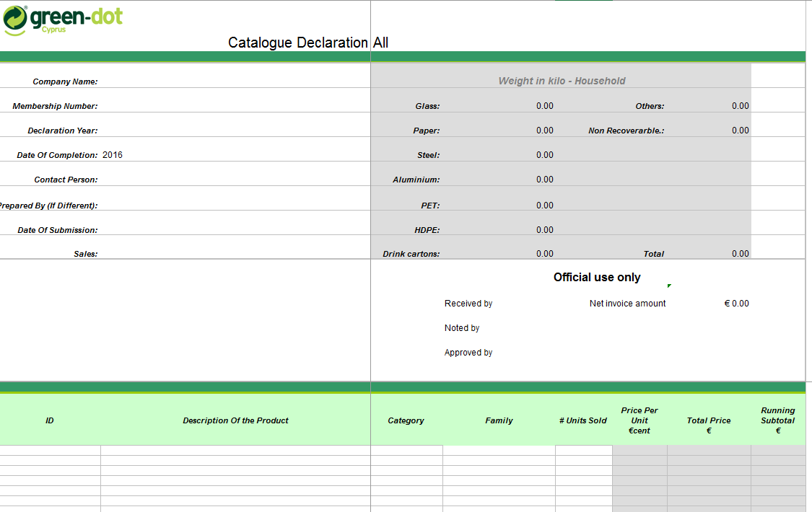Select the Drink cartons weight value
Viewport: 812px width, 512px height.
point(545,254)
